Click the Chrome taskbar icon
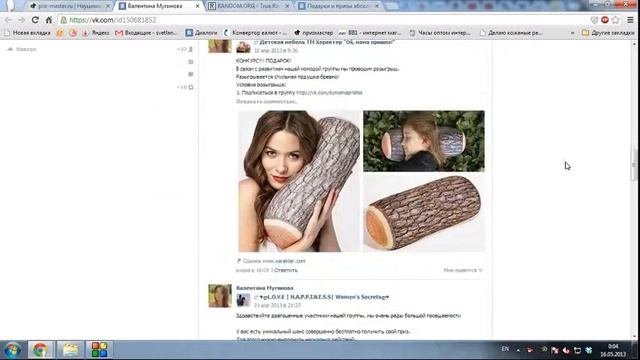Viewport: 640px width, 360px height. click(40, 350)
